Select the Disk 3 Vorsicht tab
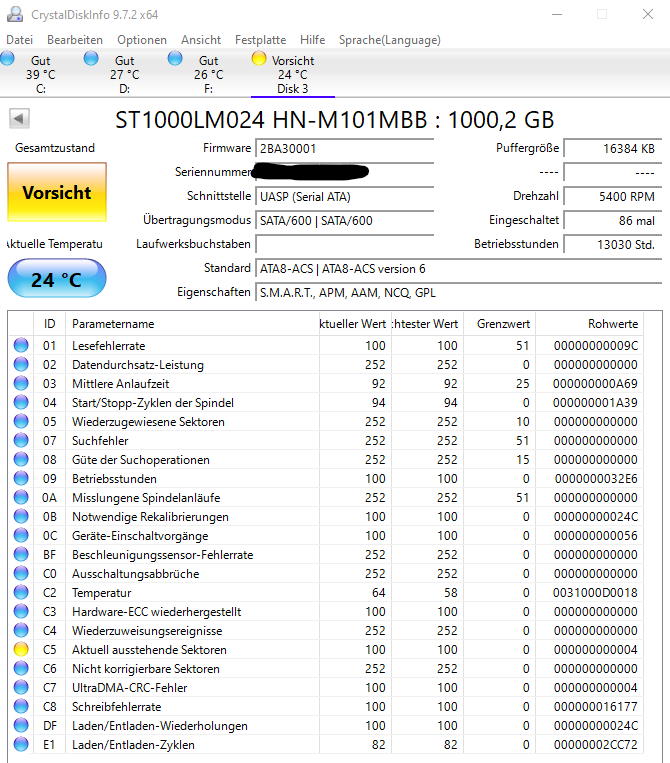Image resolution: width=670 pixels, height=763 pixels. [x=292, y=74]
